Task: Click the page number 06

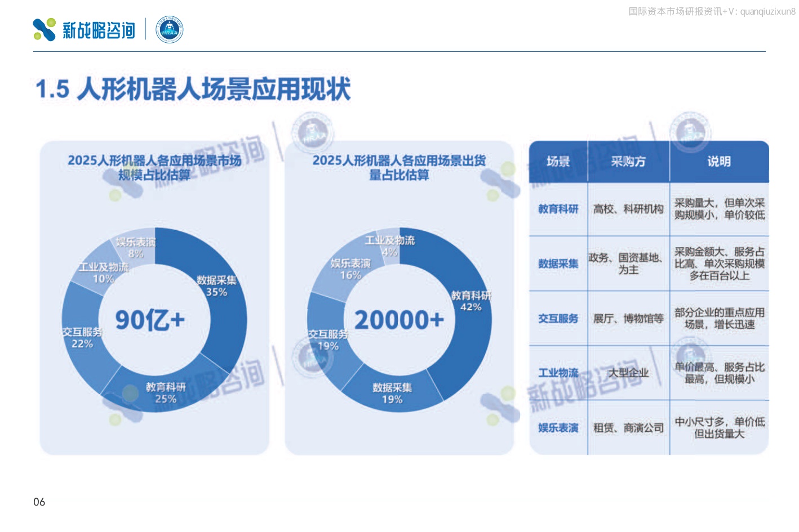Action: coord(39,502)
